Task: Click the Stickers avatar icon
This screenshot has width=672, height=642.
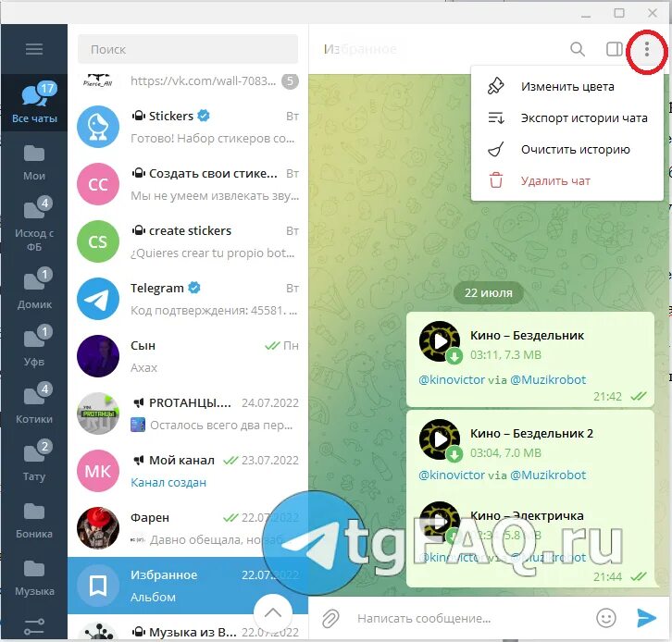Action: coord(98,127)
